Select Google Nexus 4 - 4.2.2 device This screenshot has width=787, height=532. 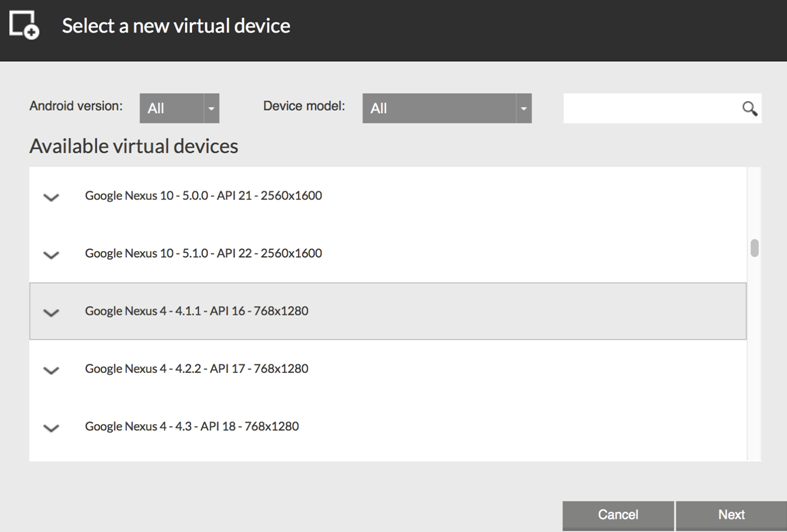(x=388, y=369)
